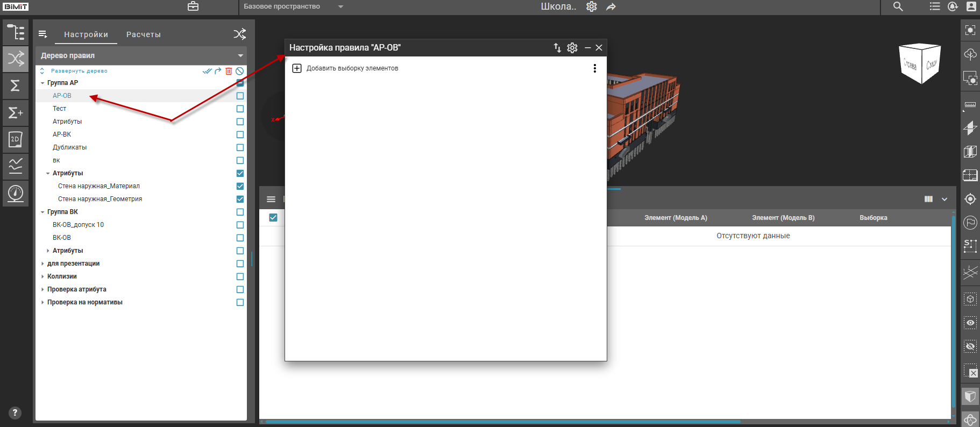Collapse the Группа ВК tree group
The height and width of the screenshot is (427, 980).
click(42, 212)
